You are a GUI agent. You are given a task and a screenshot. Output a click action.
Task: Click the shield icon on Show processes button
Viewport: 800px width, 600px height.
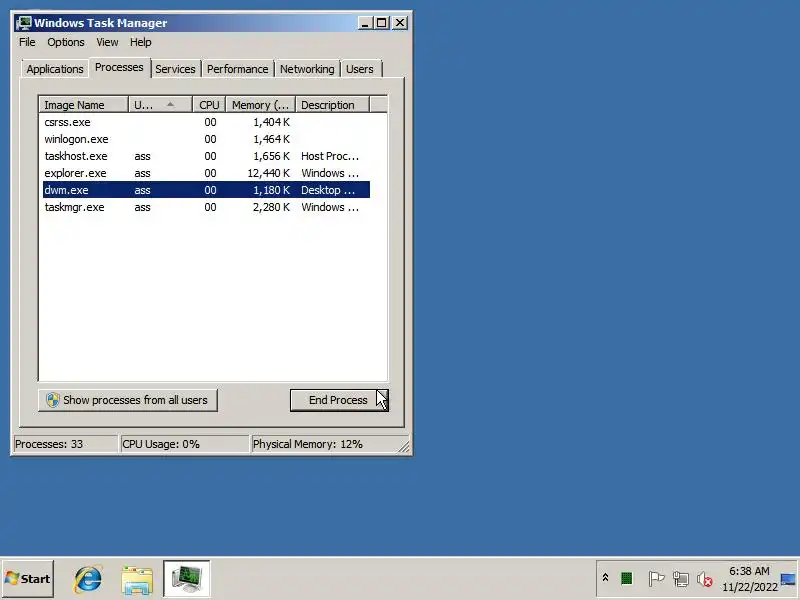click(x=53, y=400)
